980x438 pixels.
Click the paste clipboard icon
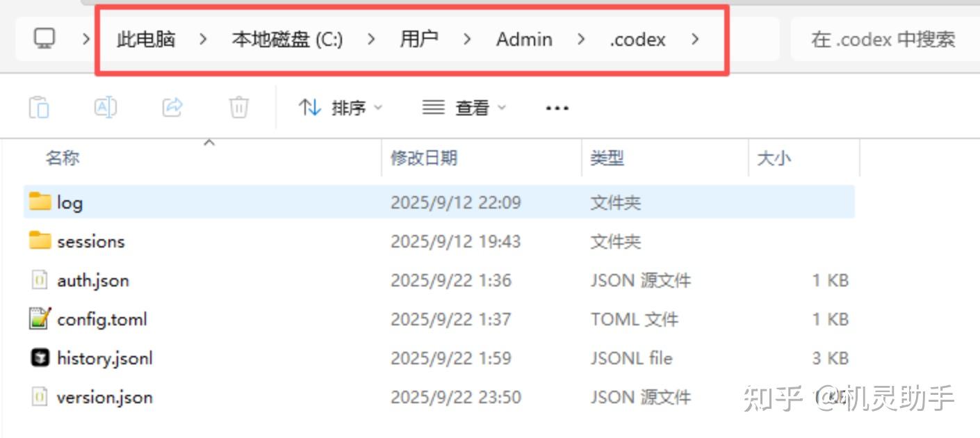pyautogui.click(x=39, y=108)
